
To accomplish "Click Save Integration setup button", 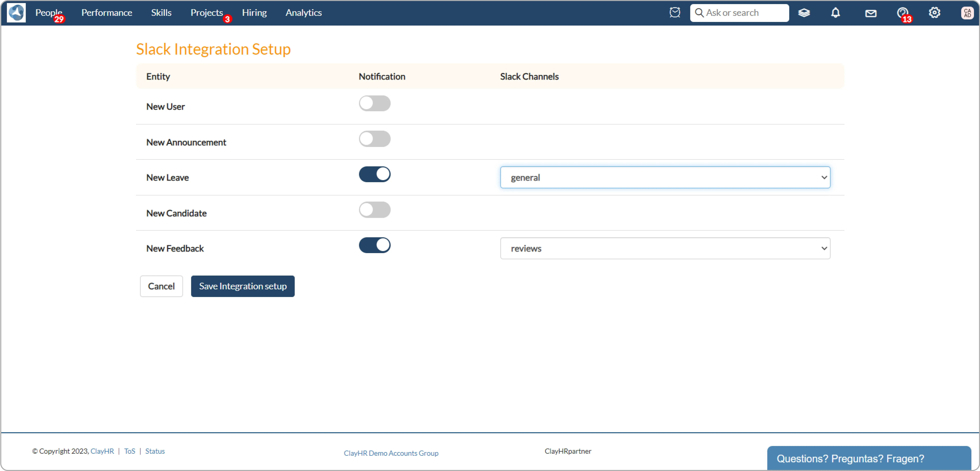I will pos(242,286).
